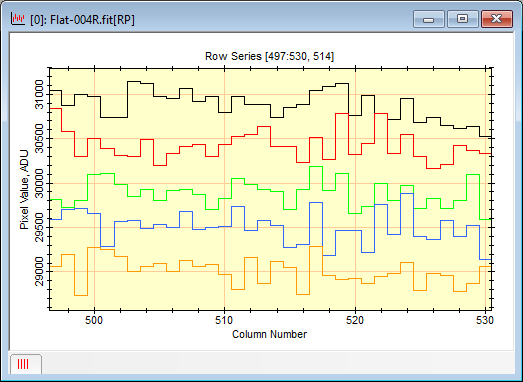The height and width of the screenshot is (382, 523).
Task: Click the 'Row Series [497:530, 514]' title
Action: tap(269, 56)
